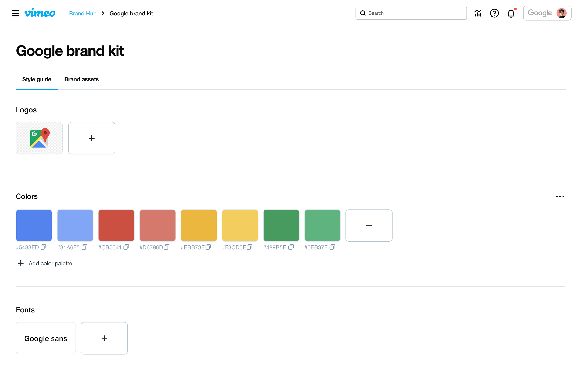Copy hex code #CB5041

tap(126, 247)
